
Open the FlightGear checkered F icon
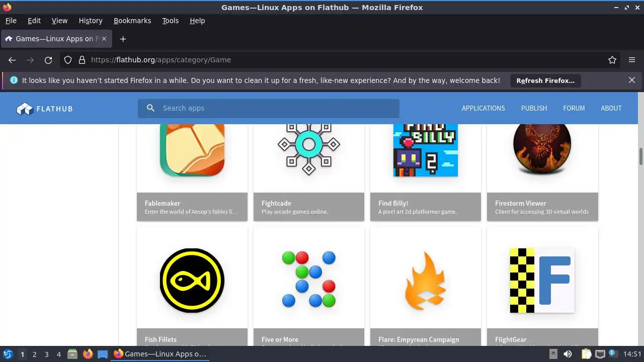[542, 281]
